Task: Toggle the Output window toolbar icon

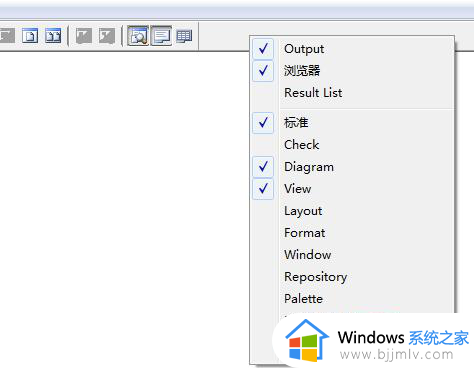Action: coord(161,36)
